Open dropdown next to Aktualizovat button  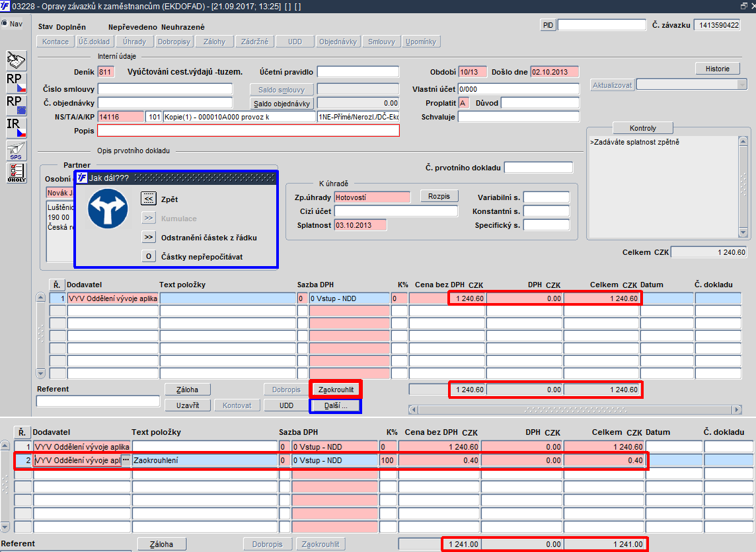742,85
